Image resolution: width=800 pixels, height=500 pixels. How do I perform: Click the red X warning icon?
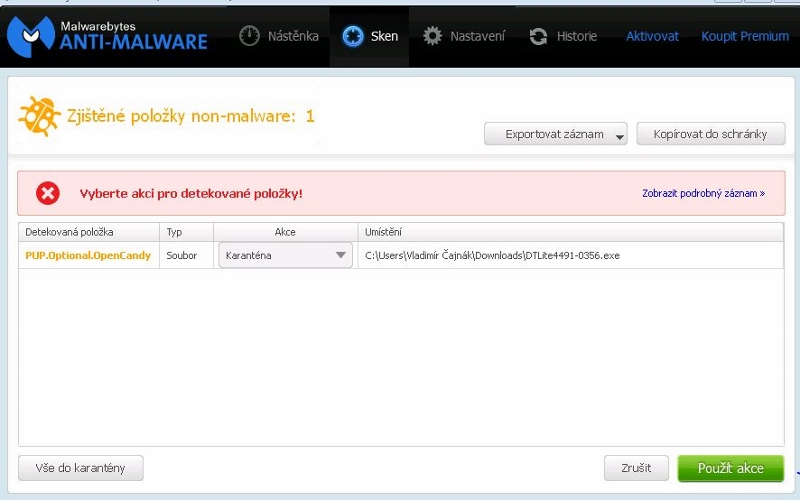47,193
